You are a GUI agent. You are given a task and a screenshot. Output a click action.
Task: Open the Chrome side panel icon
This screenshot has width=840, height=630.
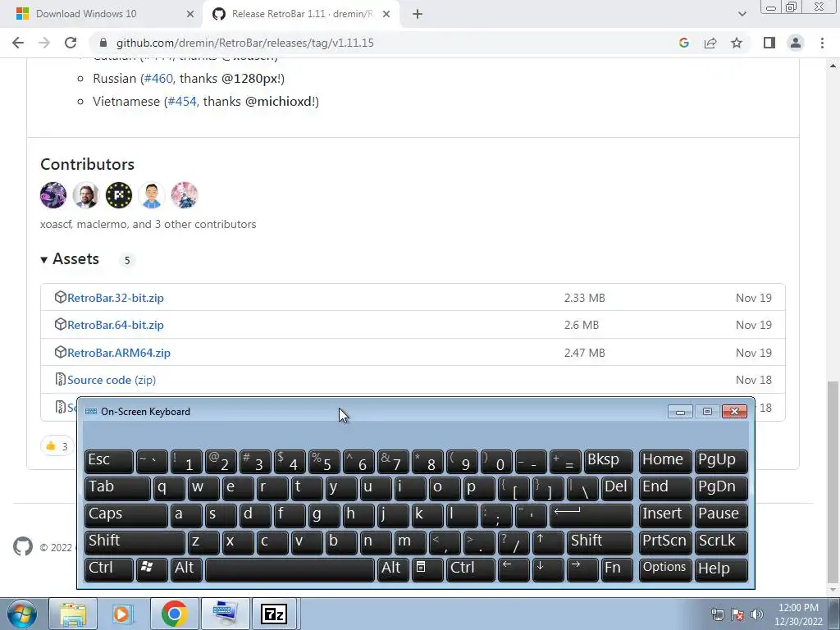[x=769, y=43]
